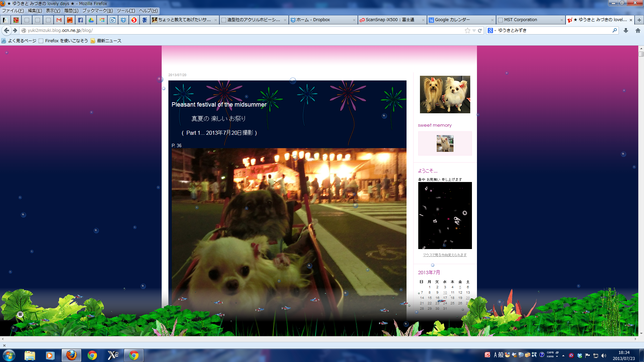644x362 pixels.
Task: Open the pinned Gmail tab
Action: pyautogui.click(x=59, y=20)
